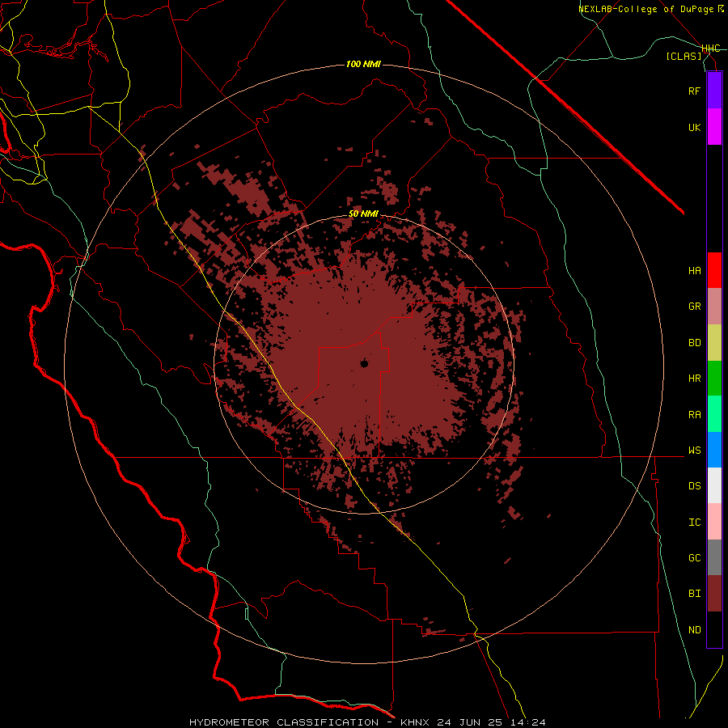This screenshot has height=728, width=728.
Task: Click the BD legend label
Action: click(x=694, y=343)
